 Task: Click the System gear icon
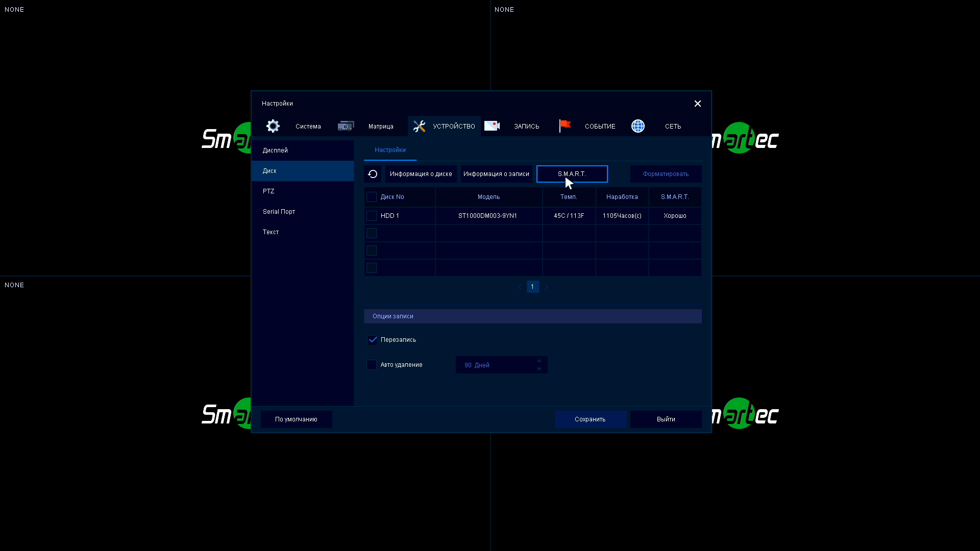coord(273,126)
